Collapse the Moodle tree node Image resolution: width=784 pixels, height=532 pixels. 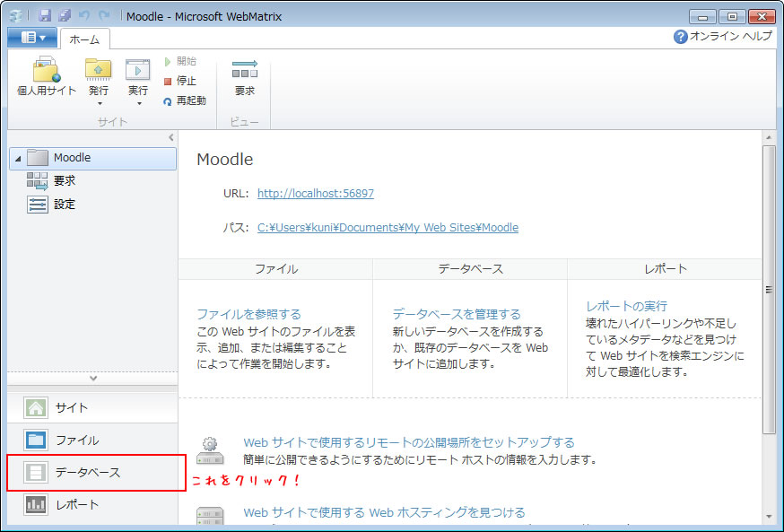[x=18, y=159]
